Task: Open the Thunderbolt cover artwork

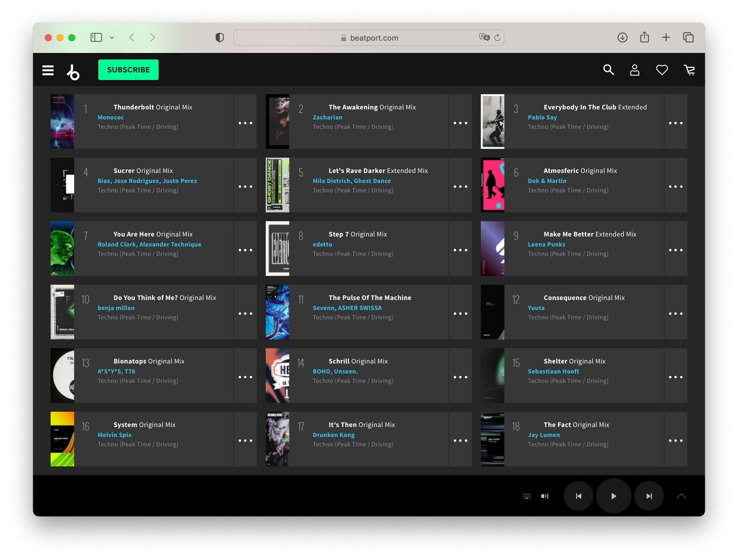Action: [62, 122]
